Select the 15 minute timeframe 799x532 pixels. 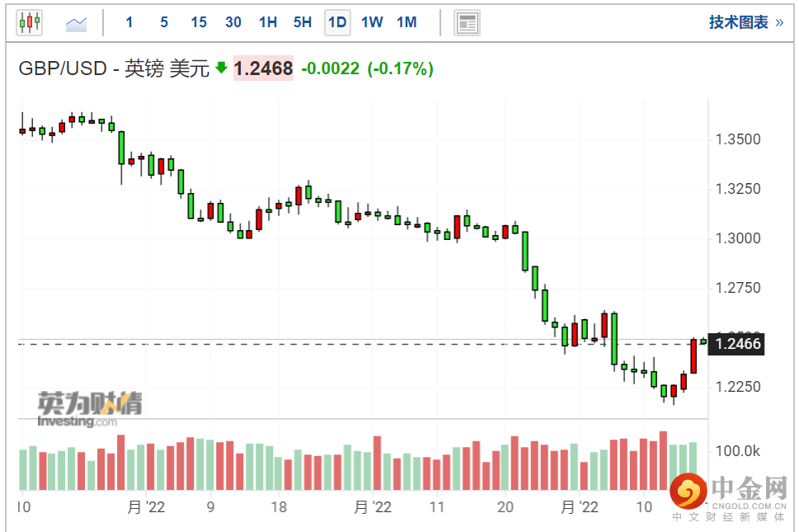tap(199, 22)
